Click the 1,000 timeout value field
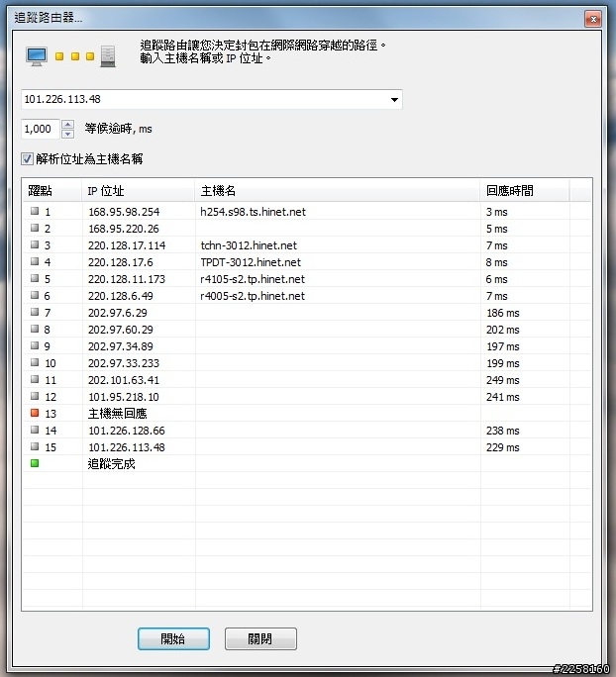The height and width of the screenshot is (677, 616). coord(41,129)
